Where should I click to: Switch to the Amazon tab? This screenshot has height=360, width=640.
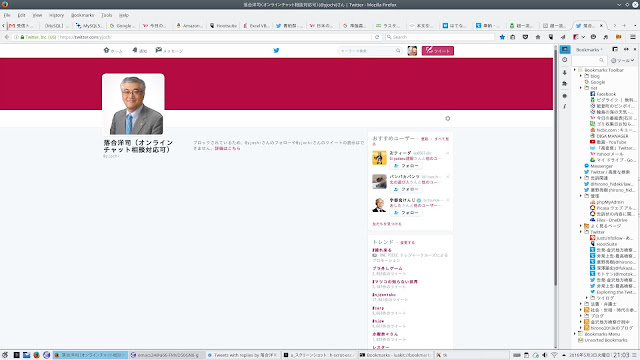[x=189, y=25]
